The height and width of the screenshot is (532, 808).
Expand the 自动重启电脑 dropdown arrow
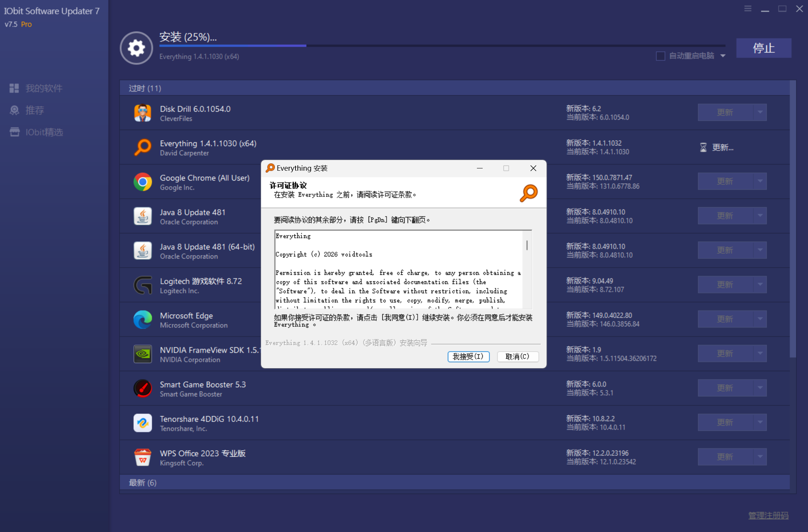click(723, 56)
